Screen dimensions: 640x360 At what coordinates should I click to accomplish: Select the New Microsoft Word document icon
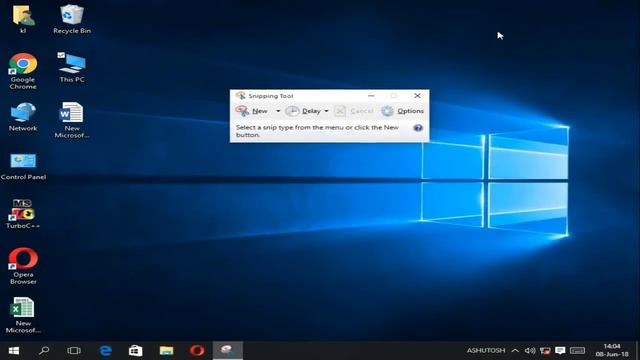tap(72, 120)
